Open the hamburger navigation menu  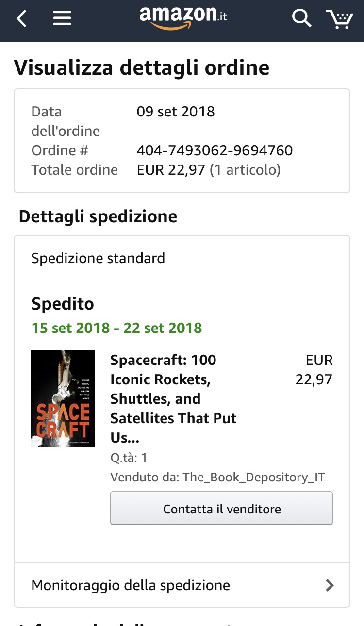click(x=62, y=19)
